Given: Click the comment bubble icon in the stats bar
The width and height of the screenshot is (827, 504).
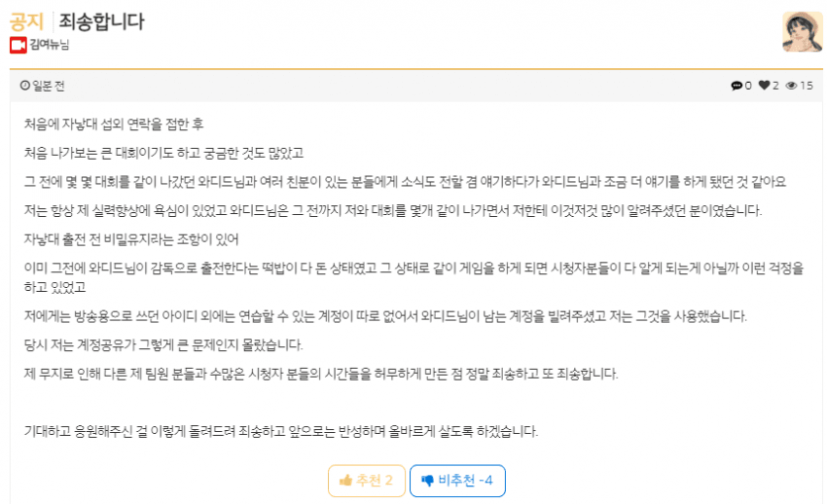Looking at the screenshot, I should (x=737, y=86).
